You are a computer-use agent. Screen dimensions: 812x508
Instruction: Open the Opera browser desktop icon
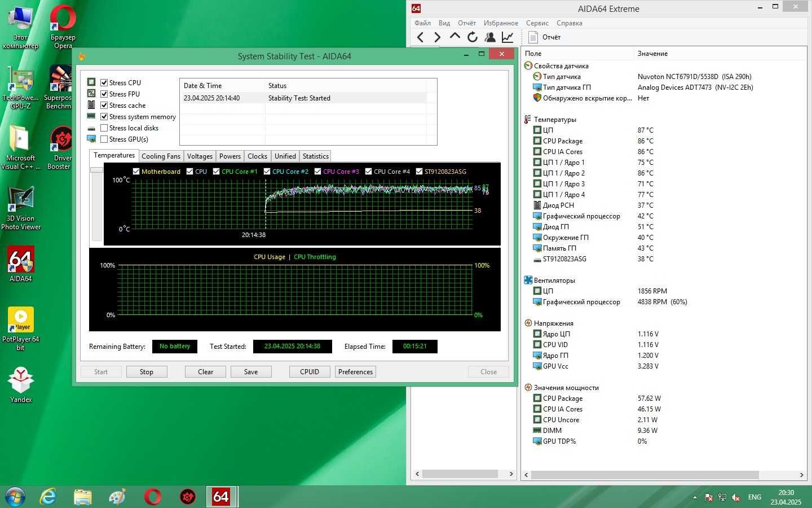click(x=63, y=27)
